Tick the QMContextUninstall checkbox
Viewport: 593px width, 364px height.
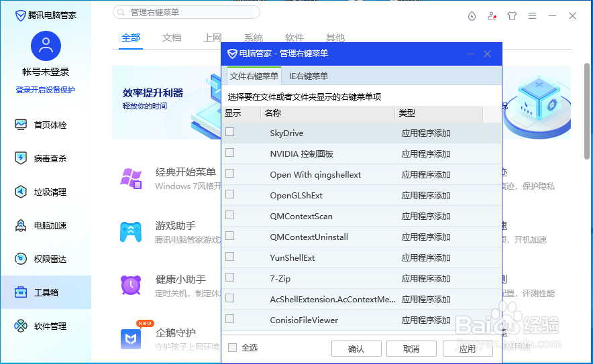229,236
